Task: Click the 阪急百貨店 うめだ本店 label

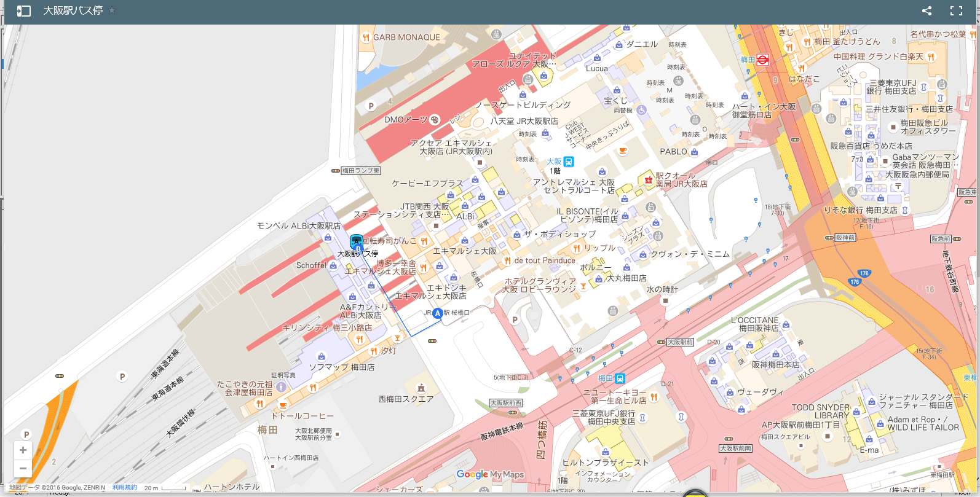Action: (871, 146)
